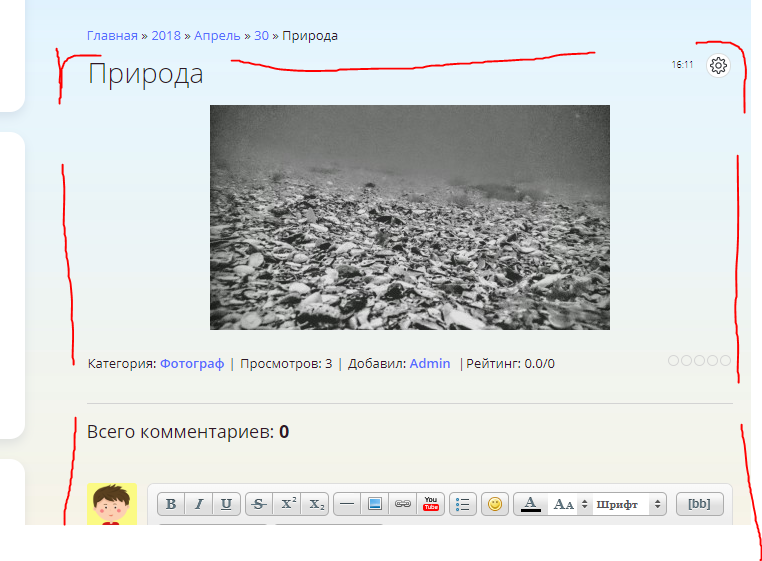Go to Главная breadcrumb link

112,36
